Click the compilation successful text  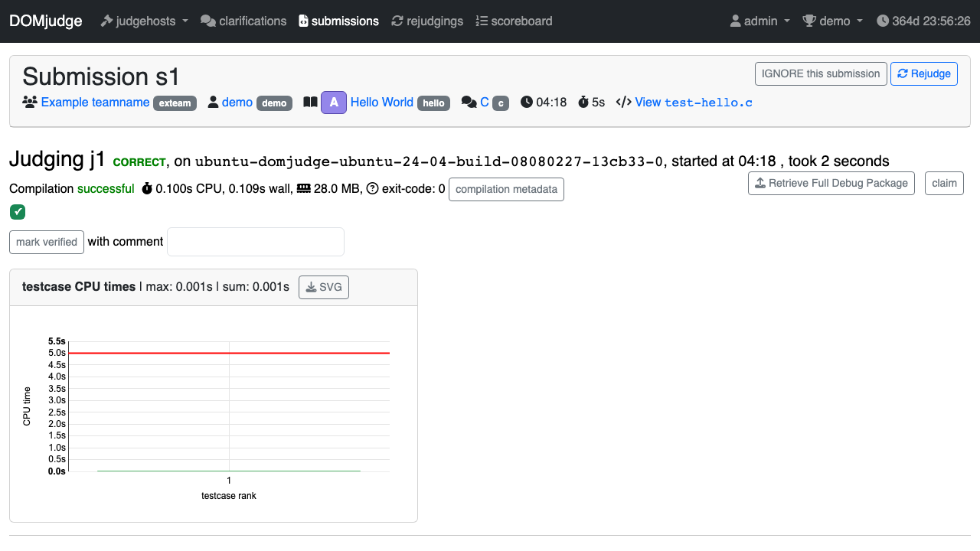pos(106,188)
